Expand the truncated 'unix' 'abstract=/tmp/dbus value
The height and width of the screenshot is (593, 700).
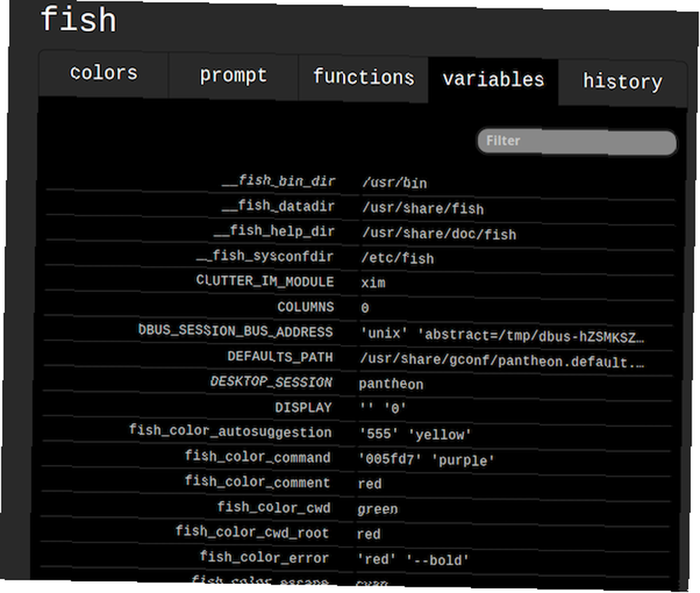[x=502, y=335]
